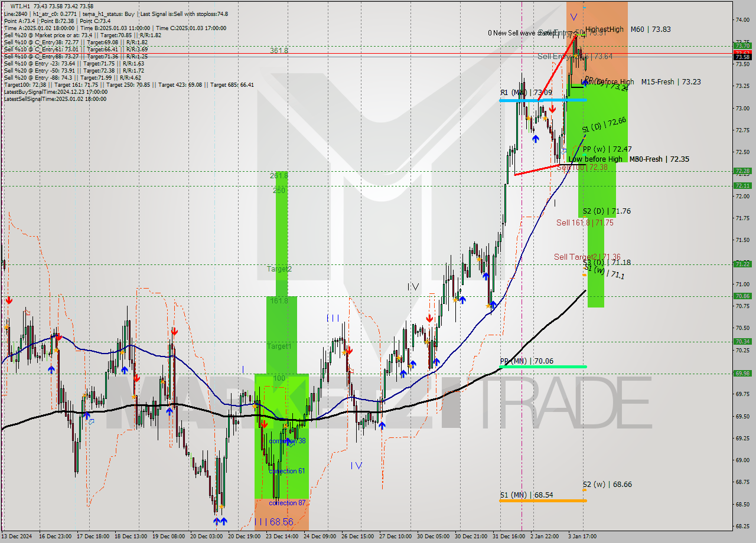Click the 'S1 (MN) | 68.54' label
This screenshot has width=756, height=543.
[526, 495]
